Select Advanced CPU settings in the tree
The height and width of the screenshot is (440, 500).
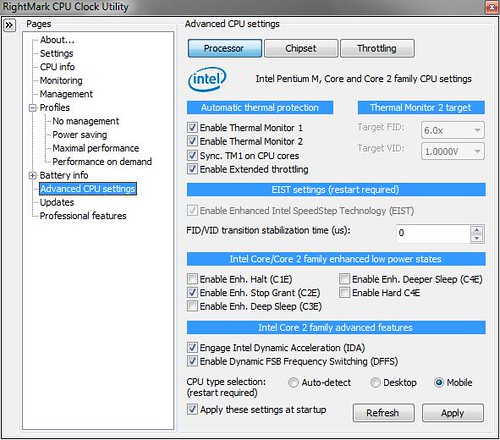click(88, 189)
